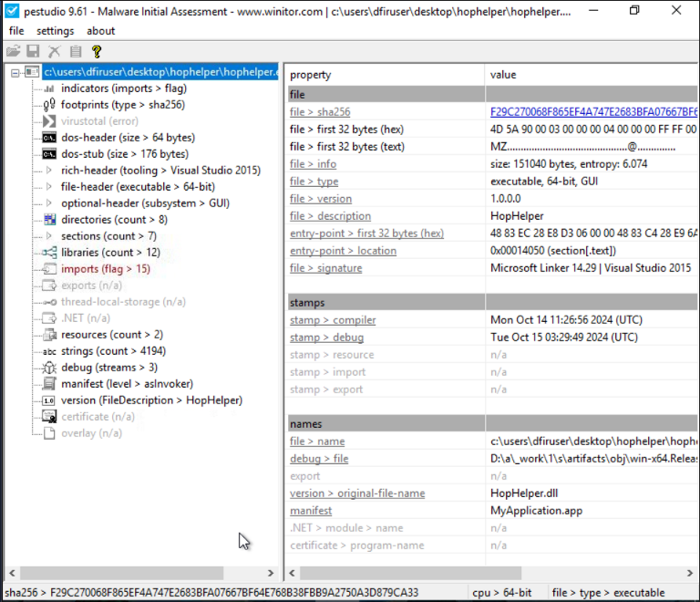Click the 'debug > file' property link
The width and height of the screenshot is (700, 602).
click(319, 459)
